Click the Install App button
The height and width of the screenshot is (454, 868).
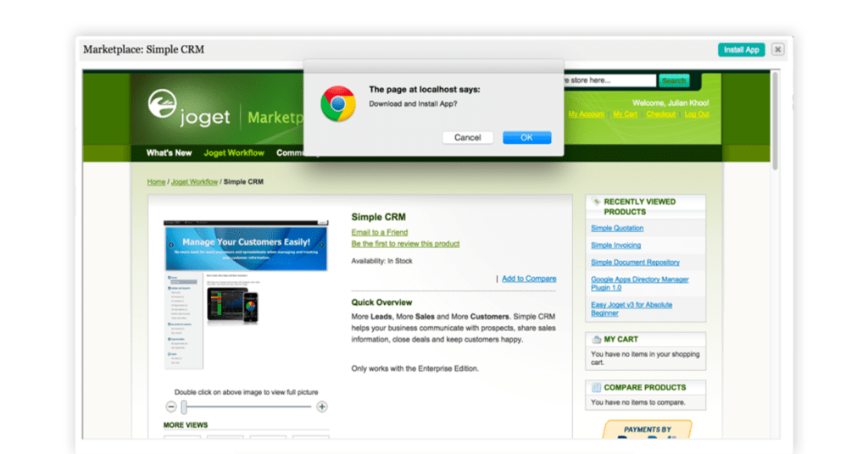tap(741, 50)
